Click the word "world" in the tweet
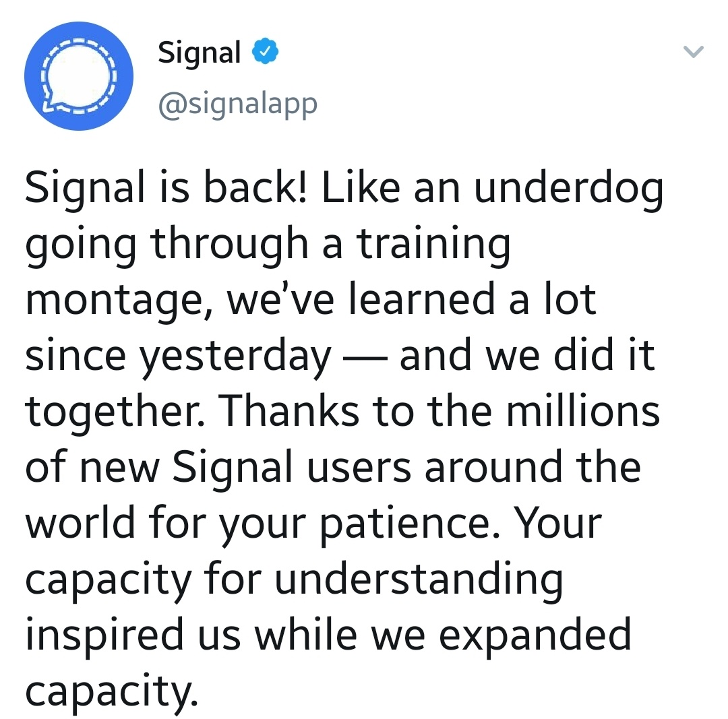Screen dimensions: 728x719 [80, 522]
